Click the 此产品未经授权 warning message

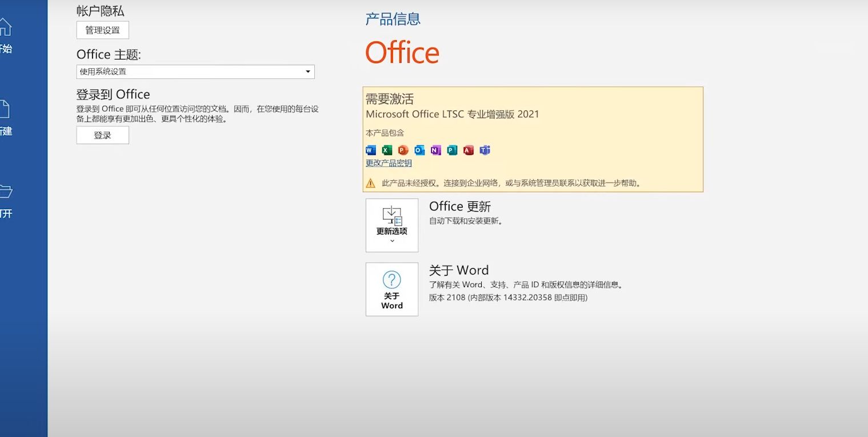(x=511, y=184)
